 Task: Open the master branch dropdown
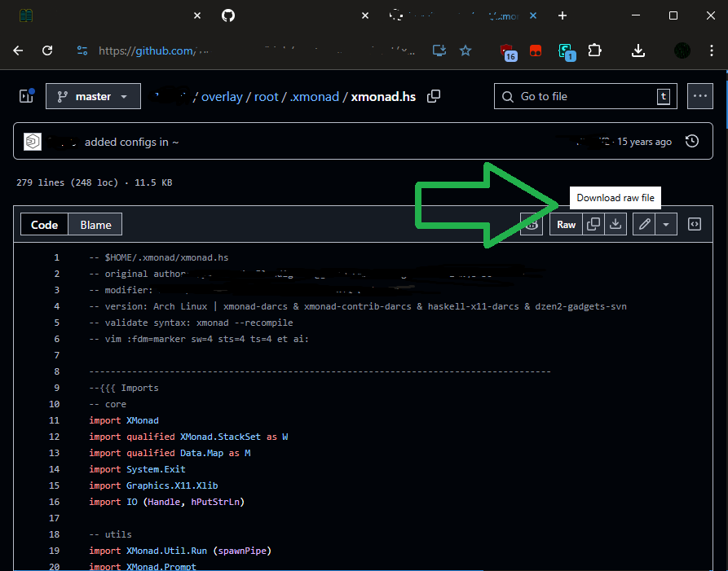[x=92, y=96]
